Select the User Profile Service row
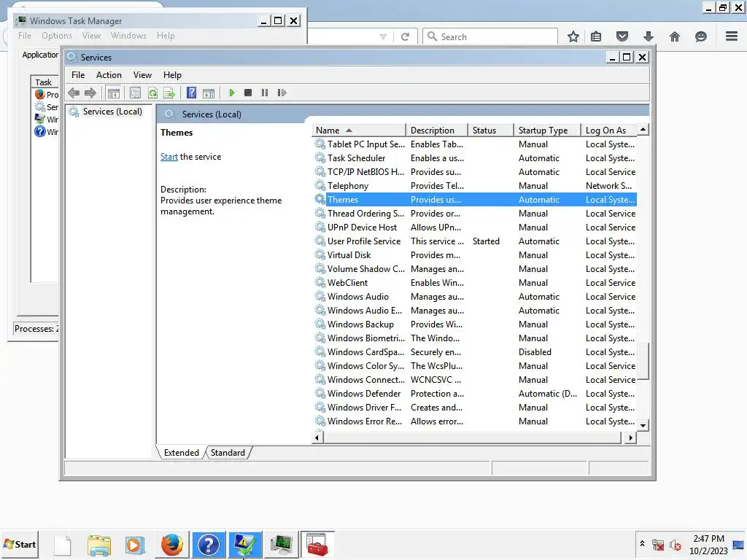Viewport: 747px width, 560px height. 475,241
